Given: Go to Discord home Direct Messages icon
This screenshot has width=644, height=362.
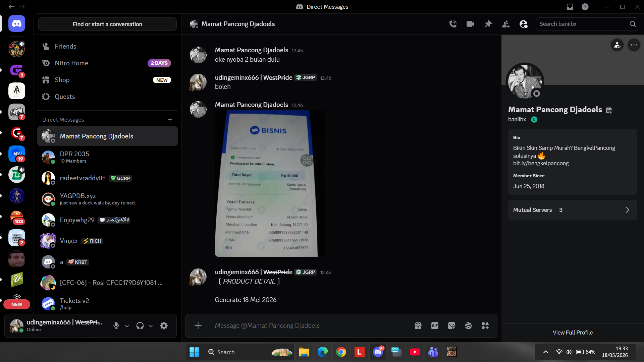Looking at the screenshot, I should 17,23.
